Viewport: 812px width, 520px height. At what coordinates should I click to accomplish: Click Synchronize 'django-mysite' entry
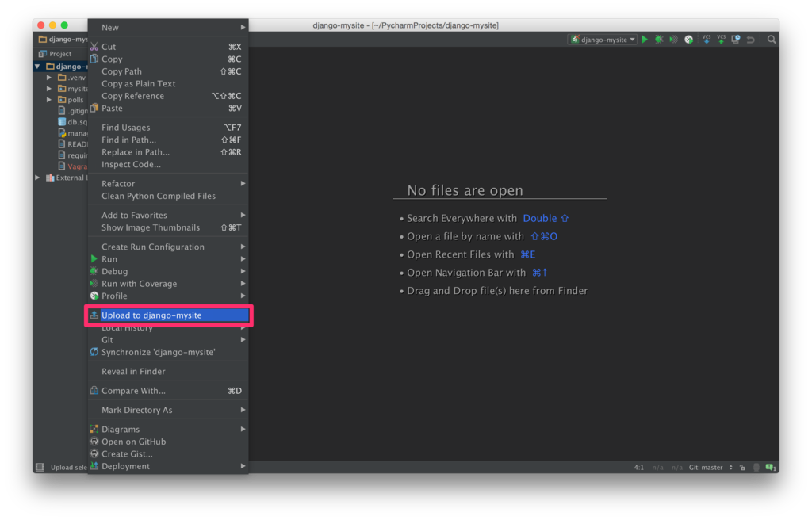[x=168, y=352]
